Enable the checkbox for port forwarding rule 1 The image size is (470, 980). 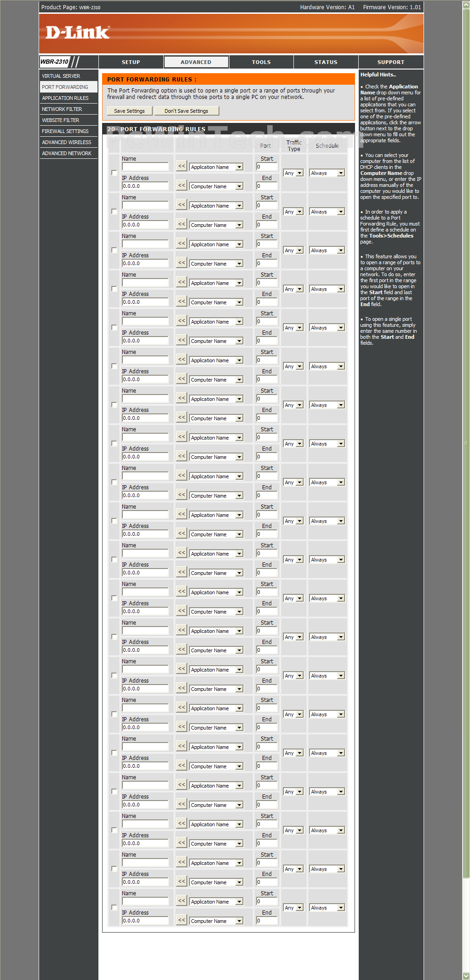click(x=114, y=173)
